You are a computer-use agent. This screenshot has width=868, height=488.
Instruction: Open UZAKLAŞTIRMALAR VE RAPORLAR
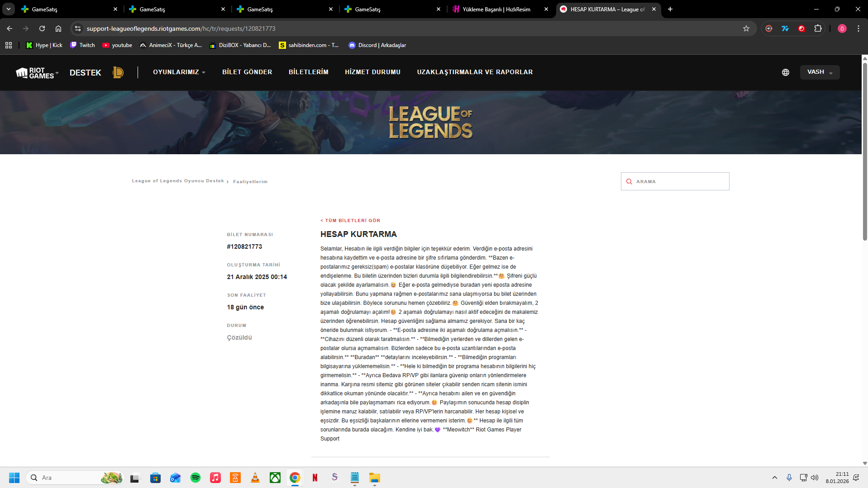475,72
